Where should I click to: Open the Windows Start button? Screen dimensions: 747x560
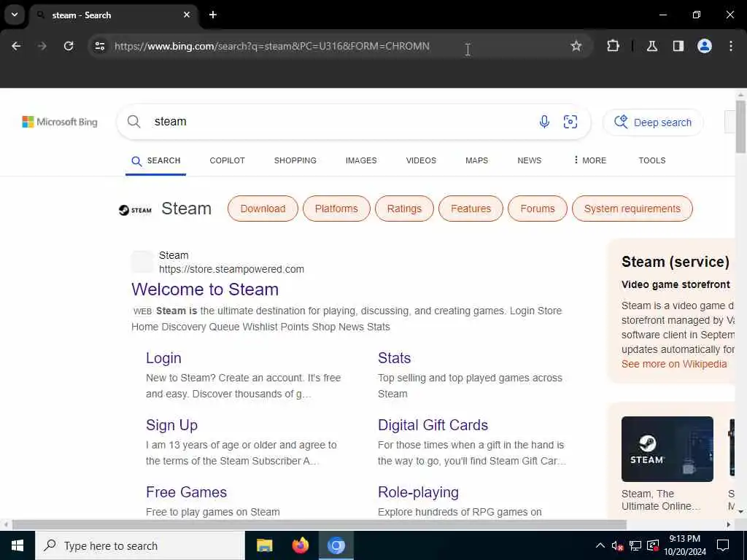point(18,545)
